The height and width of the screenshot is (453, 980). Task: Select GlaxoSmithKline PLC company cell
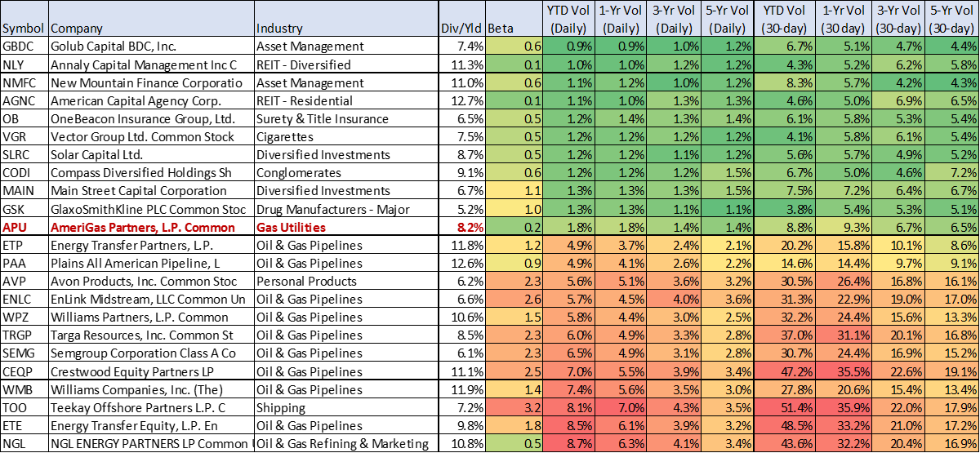click(151, 209)
